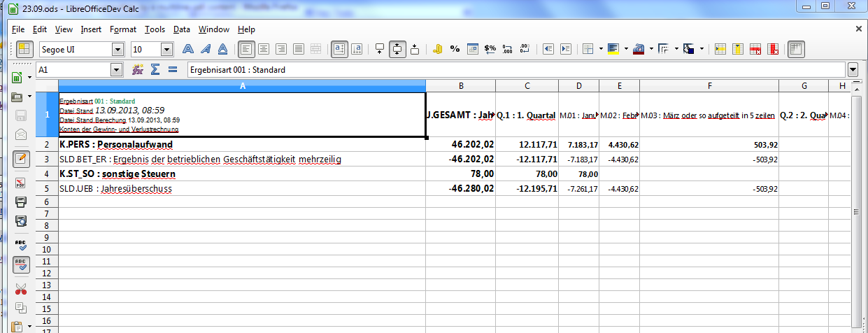Select column F header
This screenshot has height=333, width=868.
pyautogui.click(x=709, y=85)
